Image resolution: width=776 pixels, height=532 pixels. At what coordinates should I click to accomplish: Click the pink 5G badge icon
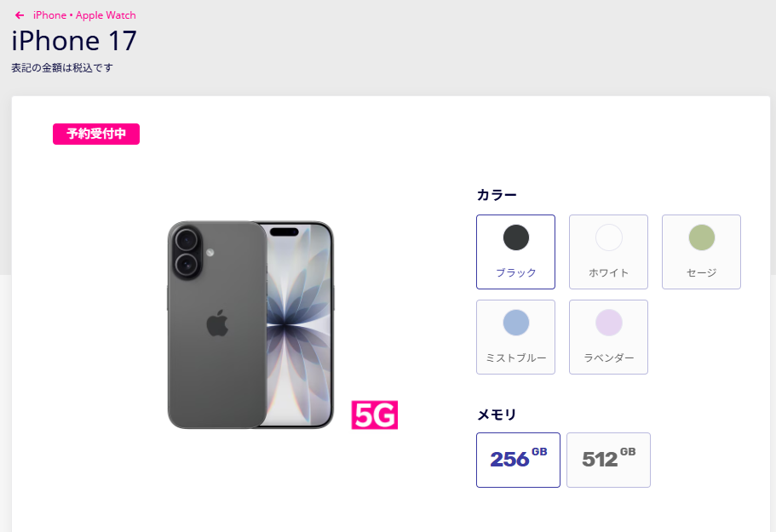tap(375, 415)
